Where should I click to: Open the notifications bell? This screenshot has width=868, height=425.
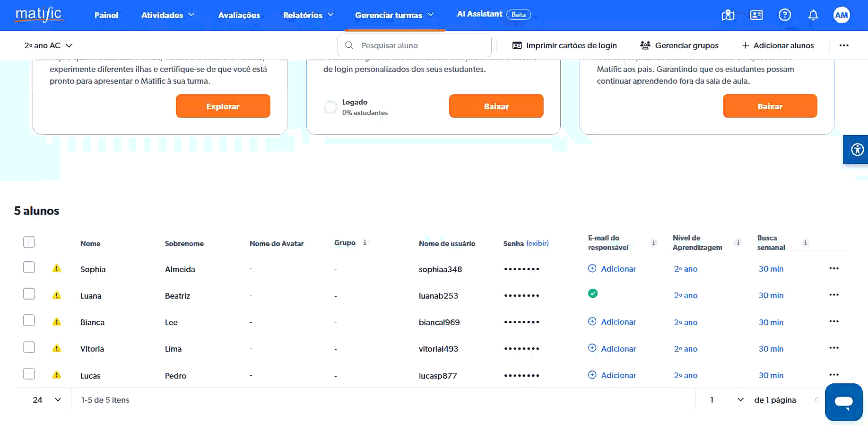point(813,15)
